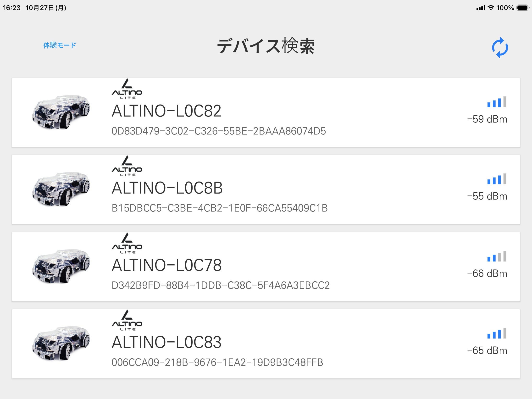Click car thumbnail for ALTINO-L0C82

click(x=61, y=112)
